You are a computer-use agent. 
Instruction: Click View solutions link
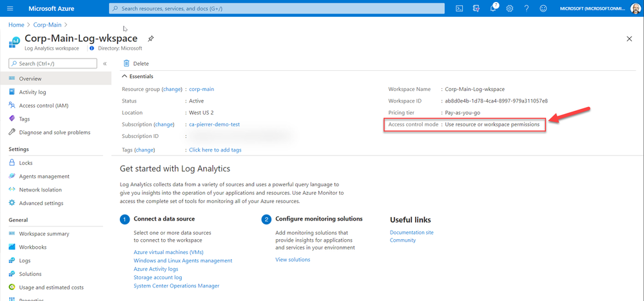coord(293,260)
